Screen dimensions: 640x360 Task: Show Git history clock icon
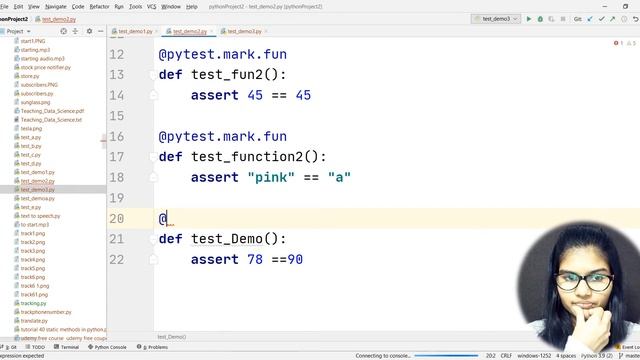624,19
